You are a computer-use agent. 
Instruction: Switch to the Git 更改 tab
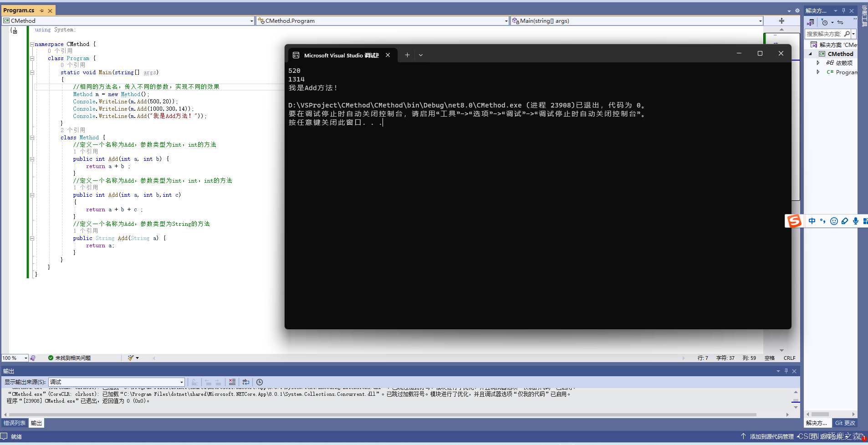[x=845, y=423]
